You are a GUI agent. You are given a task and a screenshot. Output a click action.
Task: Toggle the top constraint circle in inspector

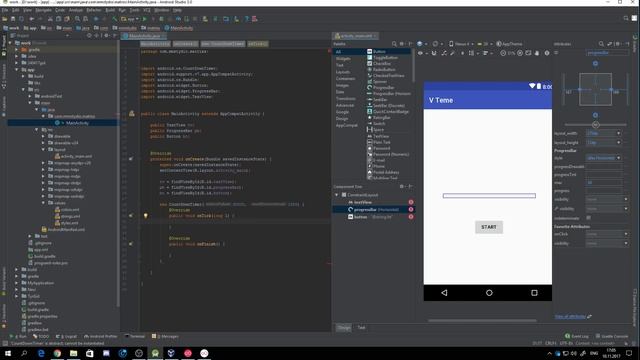(x=595, y=64)
